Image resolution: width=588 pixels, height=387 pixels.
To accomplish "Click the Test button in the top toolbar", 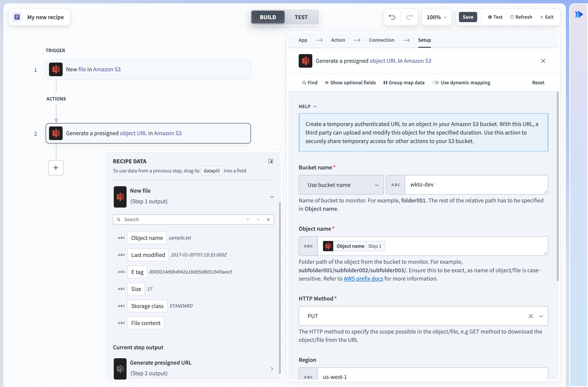I will click(495, 17).
